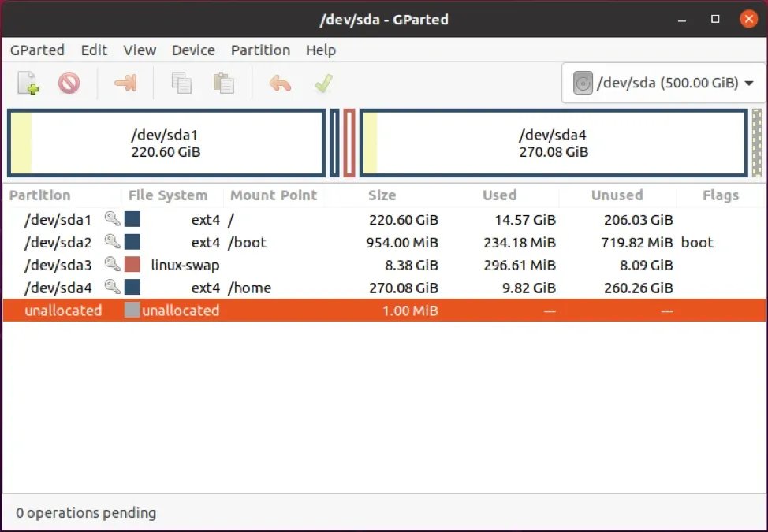Click the Apply all operations checkmark

pyautogui.click(x=323, y=84)
